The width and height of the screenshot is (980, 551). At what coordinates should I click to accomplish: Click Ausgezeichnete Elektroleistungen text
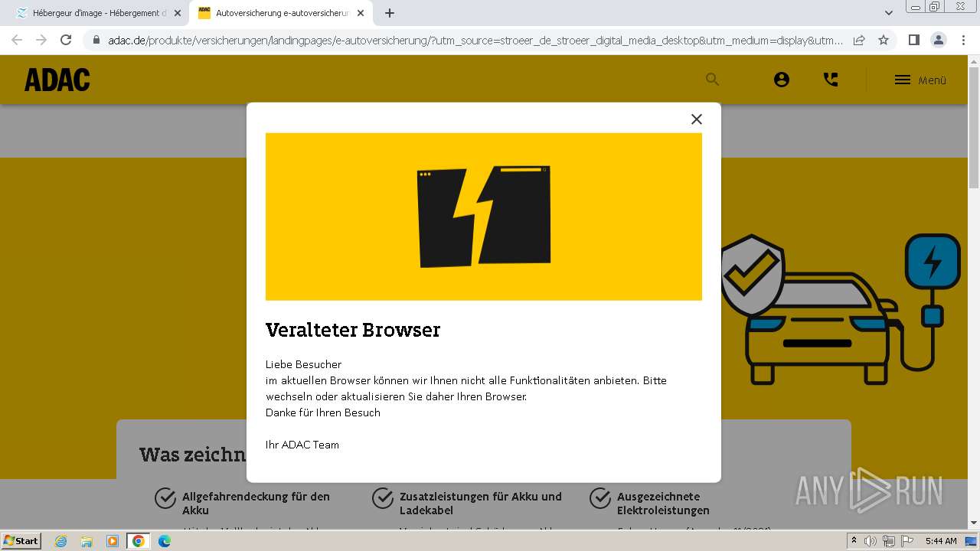click(x=663, y=503)
